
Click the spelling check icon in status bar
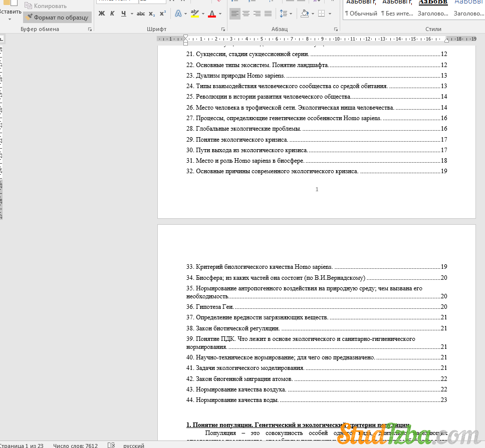111,445
